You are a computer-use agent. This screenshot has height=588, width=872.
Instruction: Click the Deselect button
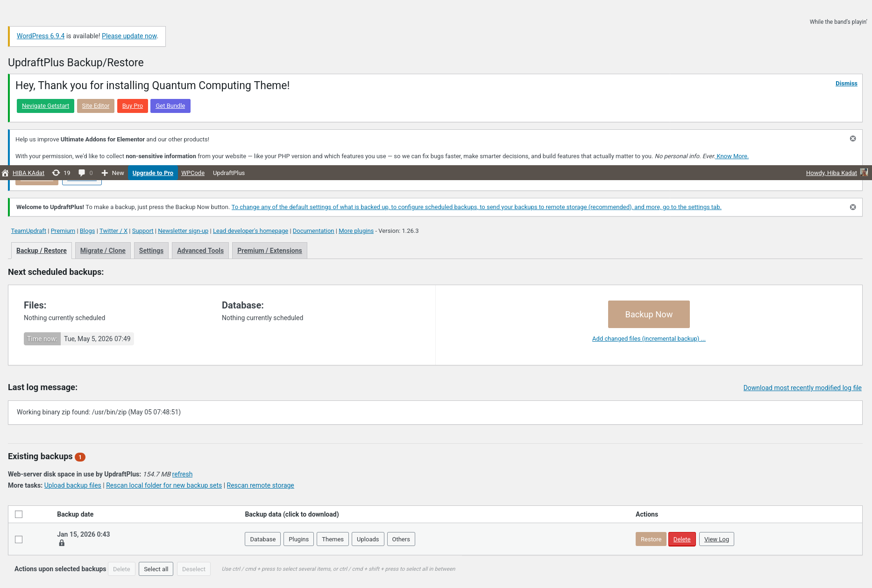194,569
